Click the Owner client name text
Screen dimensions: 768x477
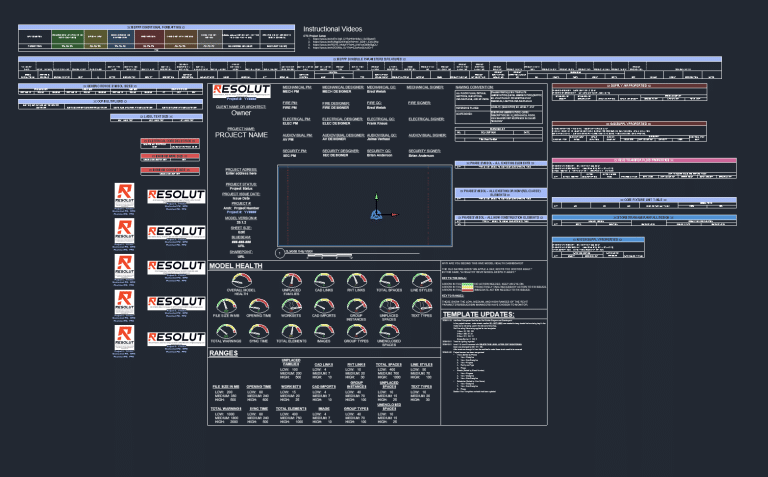(241, 113)
